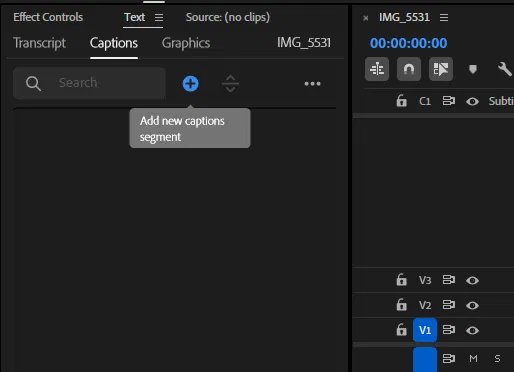Viewport: 514px width, 372px height.
Task: Click the captions Search field
Action: pyautogui.click(x=89, y=83)
